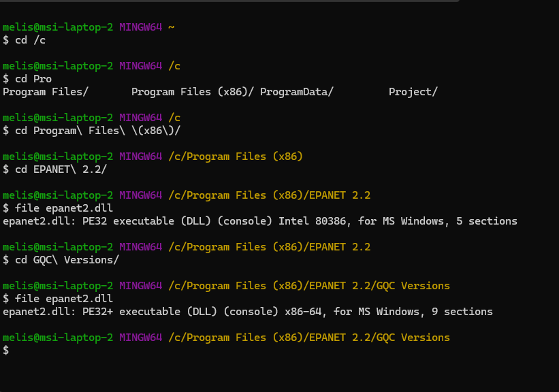Click the second 'file epanet2.dll' command

click(x=64, y=299)
